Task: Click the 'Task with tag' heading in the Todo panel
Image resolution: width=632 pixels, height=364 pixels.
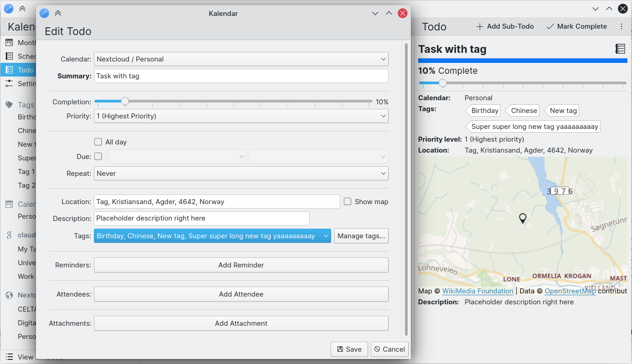Action: pos(452,49)
